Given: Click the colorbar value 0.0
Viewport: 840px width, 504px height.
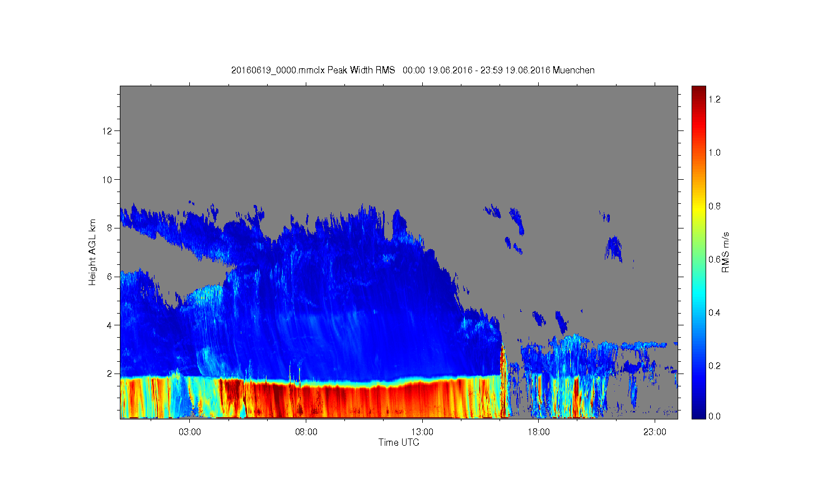Looking at the screenshot, I should click(x=715, y=417).
